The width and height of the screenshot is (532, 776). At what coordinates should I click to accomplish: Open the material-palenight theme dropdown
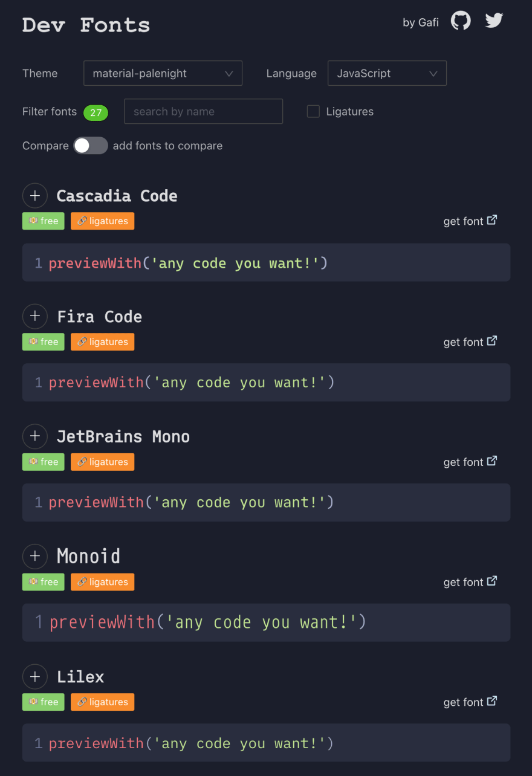point(163,73)
